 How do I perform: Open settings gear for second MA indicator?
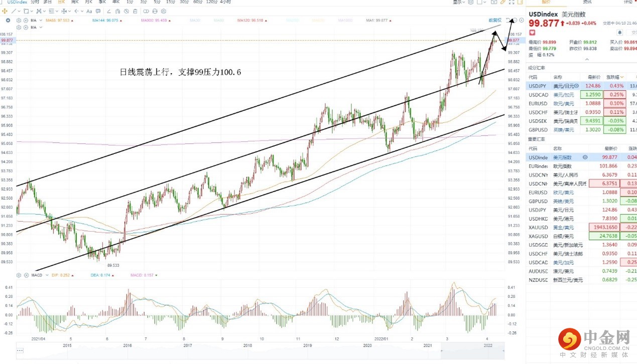pyautogui.click(x=19, y=27)
